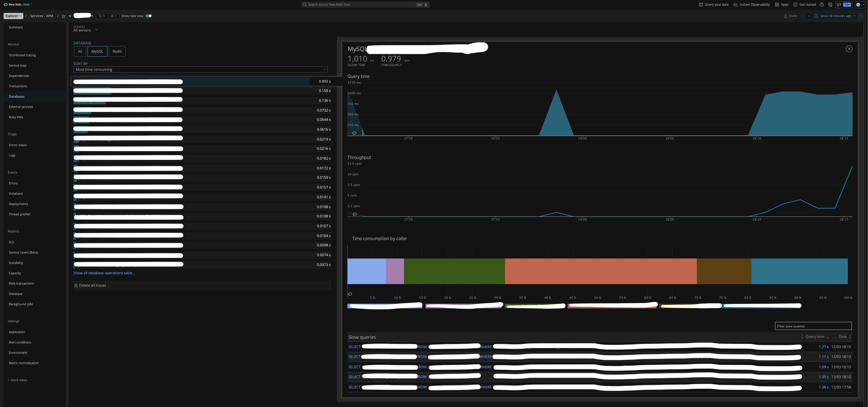The height and width of the screenshot is (407, 868).
Task: Open Transactions in sidebar
Action: [18, 86]
